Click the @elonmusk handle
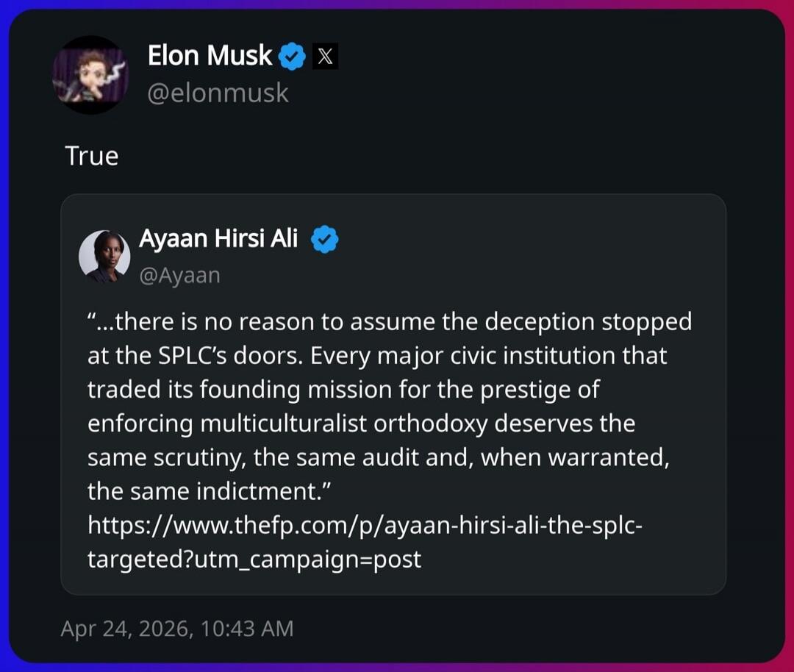Viewport: 794px width, 672px height. (218, 92)
